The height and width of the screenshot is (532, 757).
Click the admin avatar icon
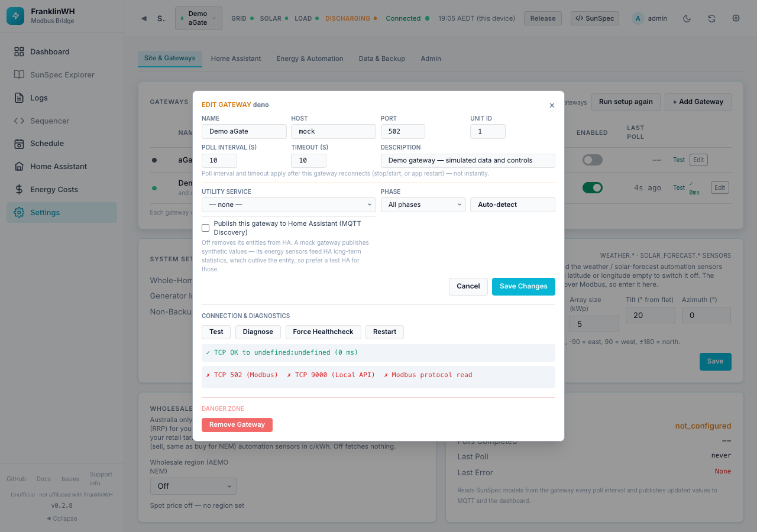[638, 18]
